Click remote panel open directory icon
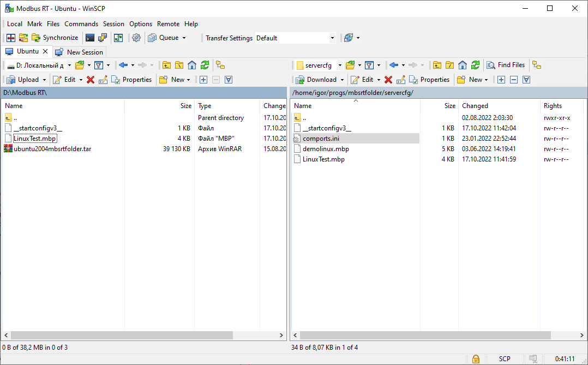Viewport: 588px width, 365px height. pos(350,65)
